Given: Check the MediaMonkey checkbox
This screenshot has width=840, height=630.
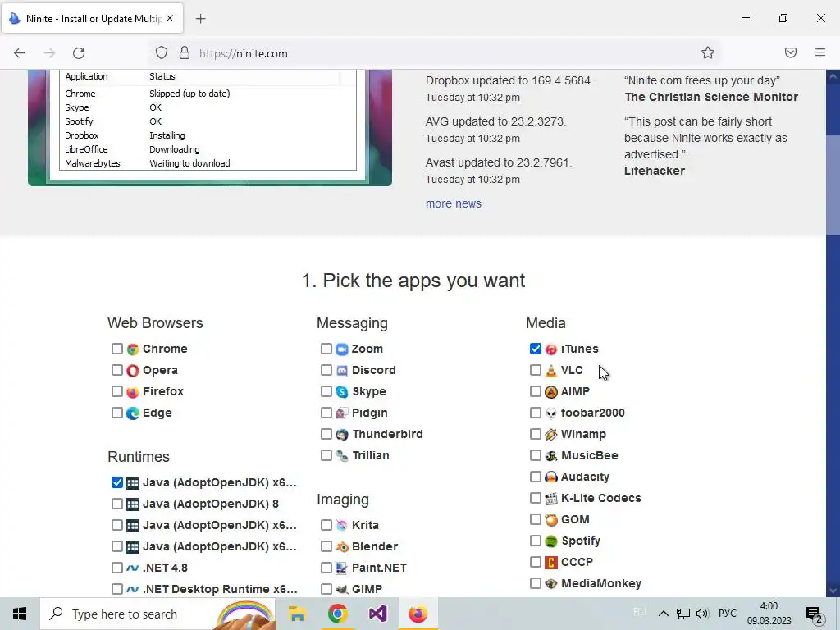Looking at the screenshot, I should 535,583.
